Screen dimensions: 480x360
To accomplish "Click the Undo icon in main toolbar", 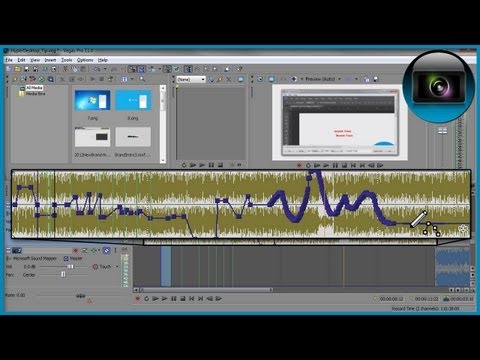I will (97, 69).
